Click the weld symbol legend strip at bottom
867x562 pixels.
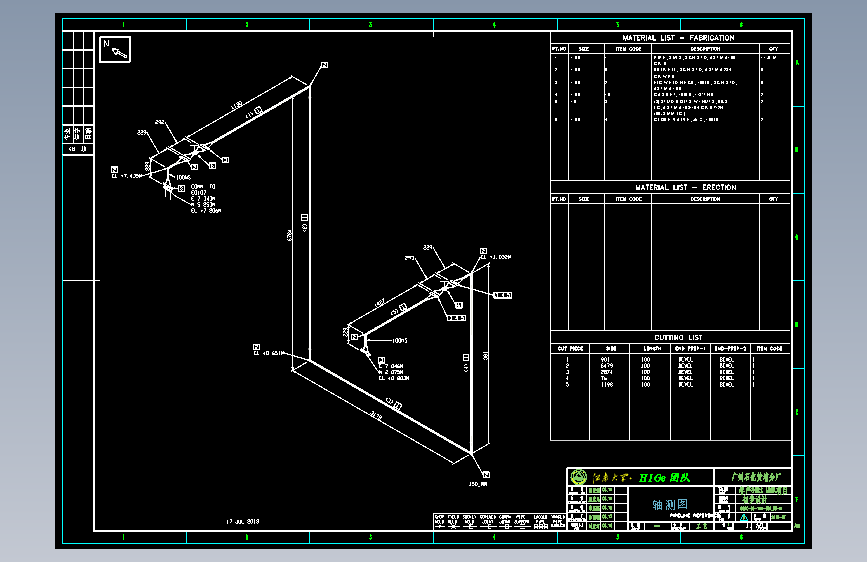499,522
